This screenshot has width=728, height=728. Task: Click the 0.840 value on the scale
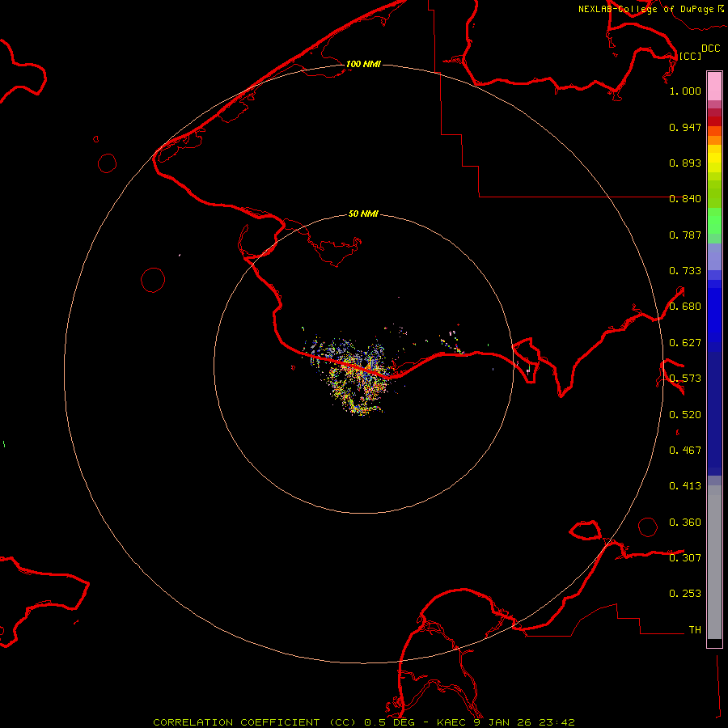(x=685, y=199)
